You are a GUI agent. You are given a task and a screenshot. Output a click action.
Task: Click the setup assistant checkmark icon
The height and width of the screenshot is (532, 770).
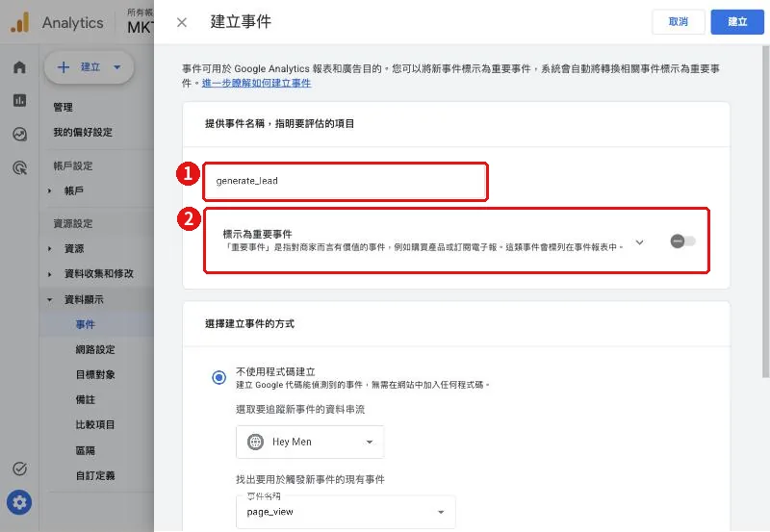point(19,469)
